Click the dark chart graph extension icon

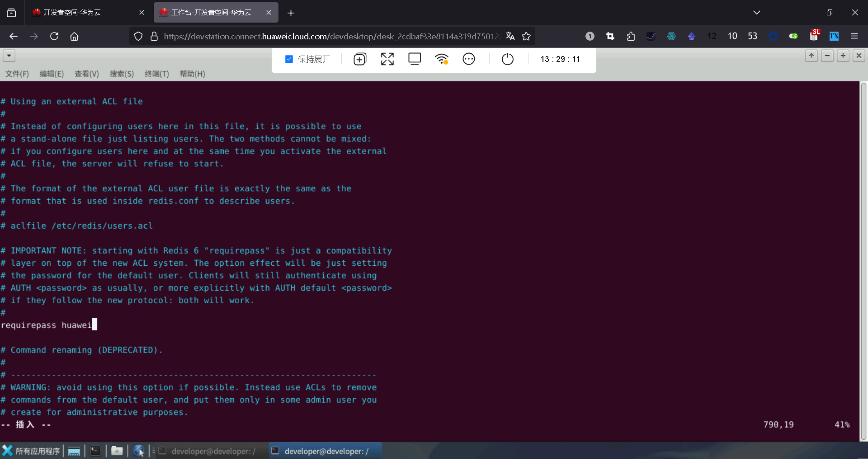pyautogui.click(x=651, y=36)
